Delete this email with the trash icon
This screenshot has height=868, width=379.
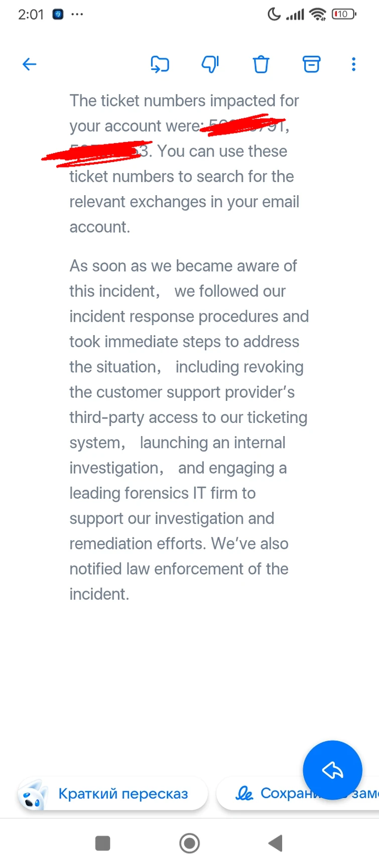[x=261, y=64]
